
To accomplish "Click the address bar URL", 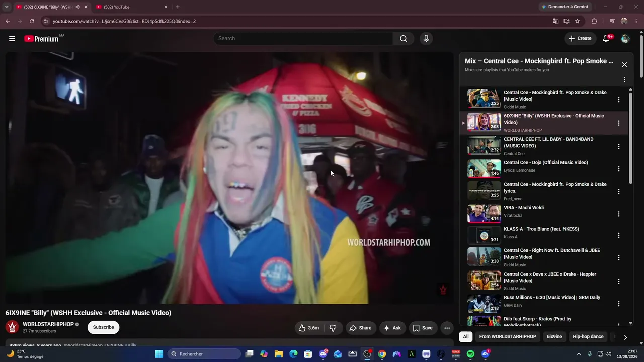I will (x=124, y=21).
